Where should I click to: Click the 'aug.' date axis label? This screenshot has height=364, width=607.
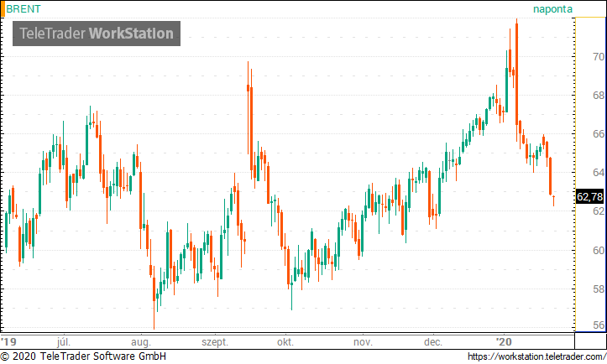[141, 342]
